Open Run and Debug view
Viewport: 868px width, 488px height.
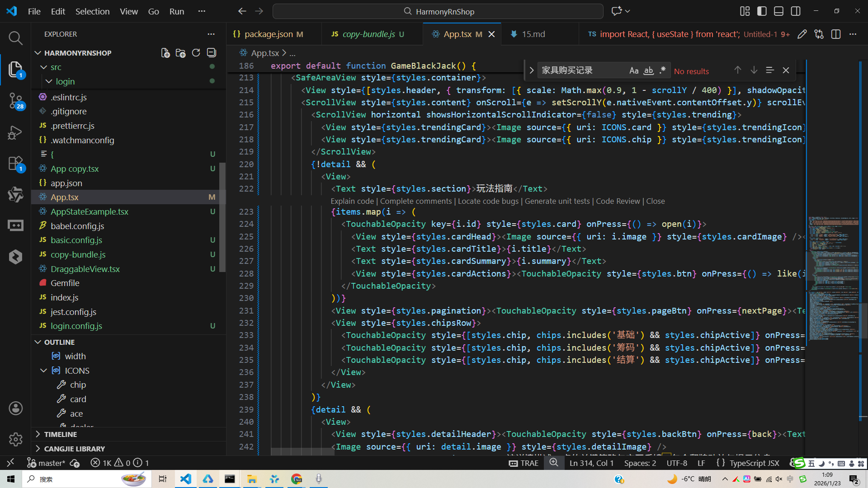(15, 132)
